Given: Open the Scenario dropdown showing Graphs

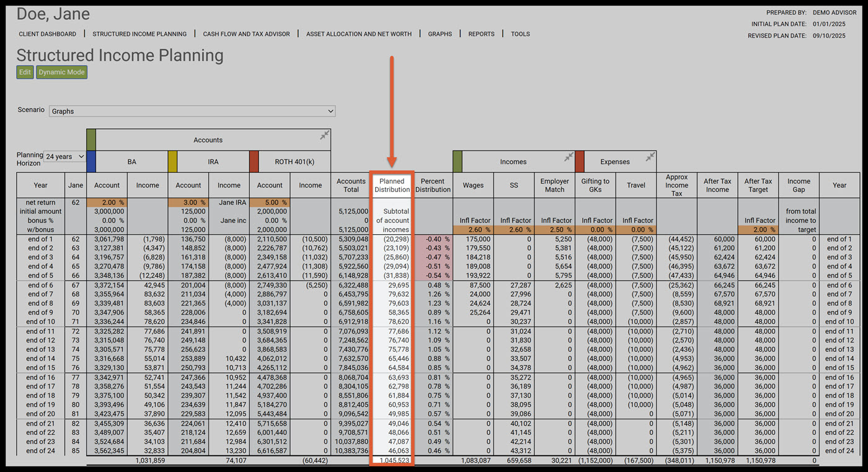Looking at the screenshot, I should (x=192, y=111).
